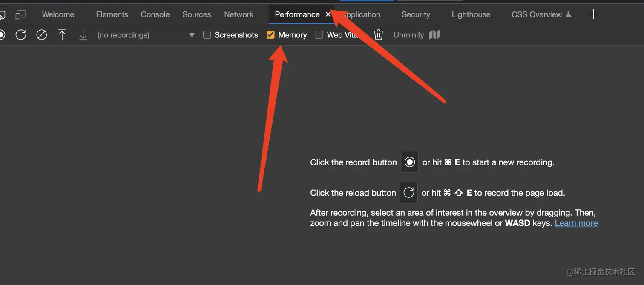Toggle device emulation icon

pyautogui.click(x=20, y=15)
